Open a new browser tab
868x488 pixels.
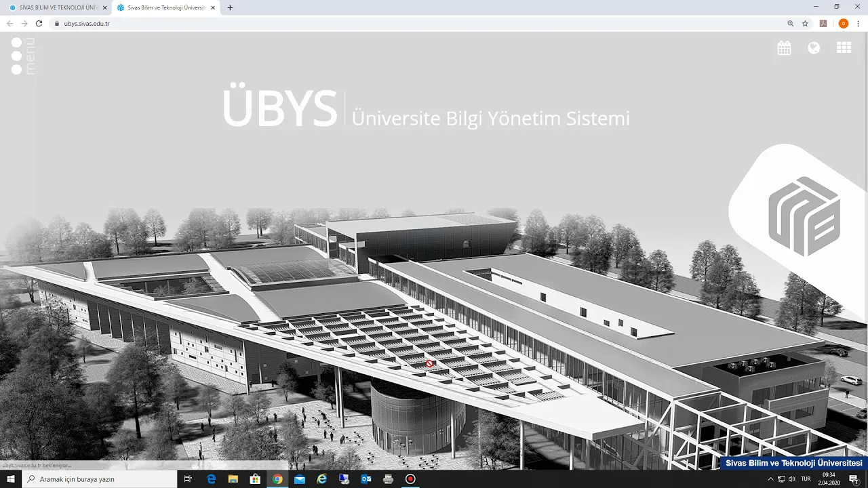click(x=230, y=7)
